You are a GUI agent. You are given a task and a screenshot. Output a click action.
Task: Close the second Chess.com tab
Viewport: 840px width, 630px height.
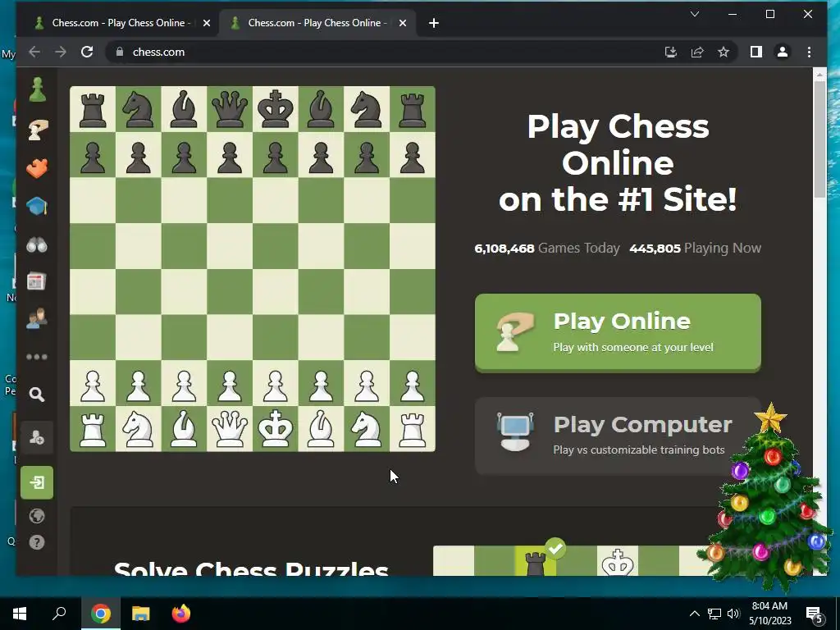point(403,23)
